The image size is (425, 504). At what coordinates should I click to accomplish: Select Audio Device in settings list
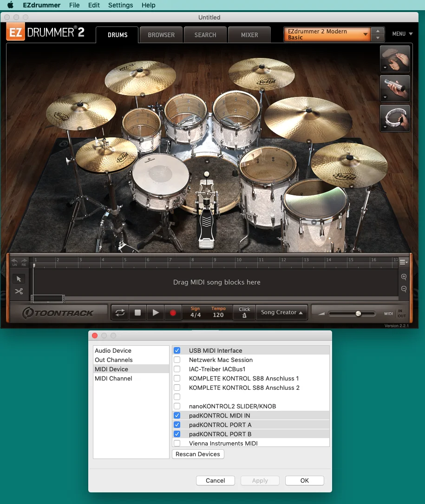(x=131, y=350)
